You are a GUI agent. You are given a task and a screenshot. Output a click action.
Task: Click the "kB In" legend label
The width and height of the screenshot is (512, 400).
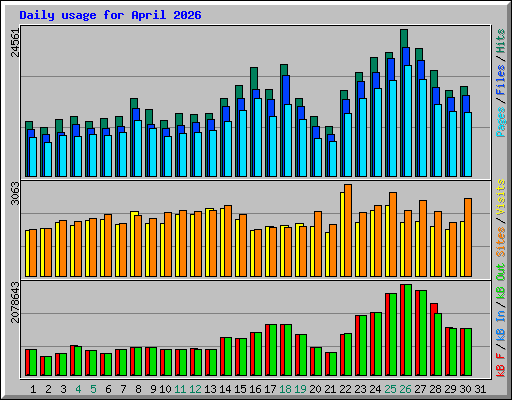tap(501, 325)
